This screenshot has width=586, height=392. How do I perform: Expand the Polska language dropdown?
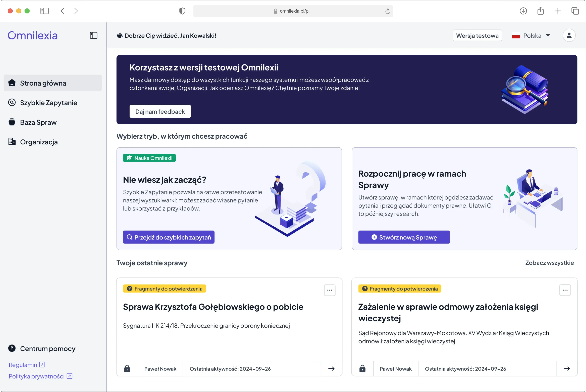pos(531,36)
